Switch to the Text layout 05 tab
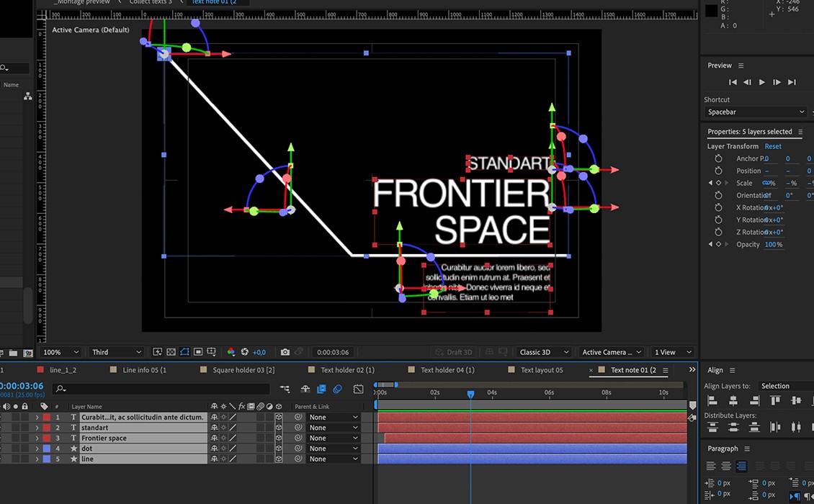 542,370
